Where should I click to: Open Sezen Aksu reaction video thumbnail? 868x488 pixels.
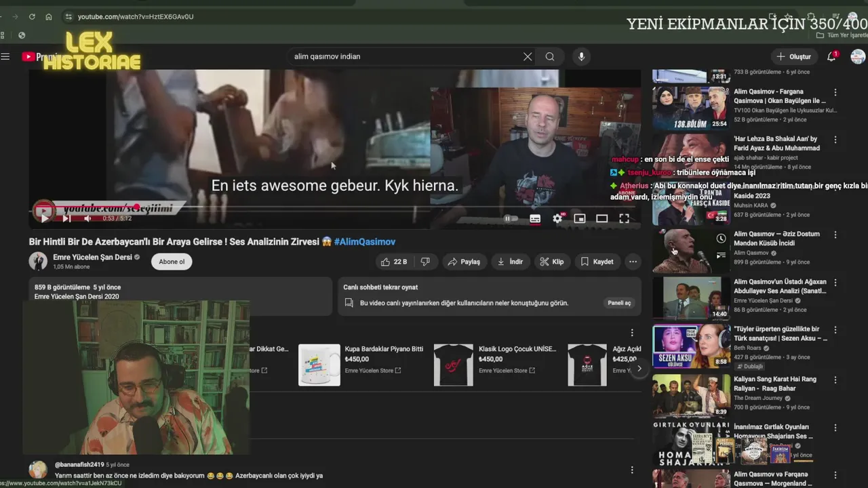pyautogui.click(x=691, y=346)
